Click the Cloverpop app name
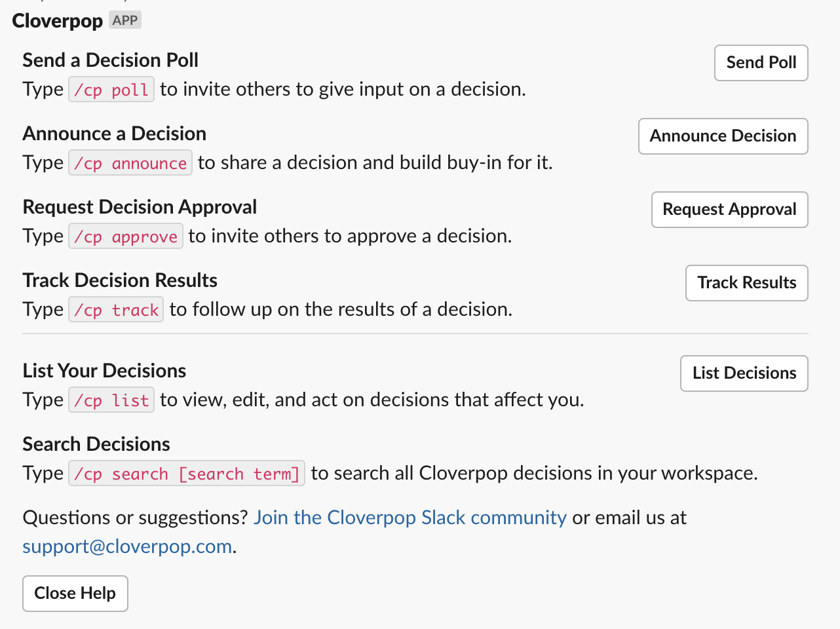Viewport: 840px width, 629px height. [58, 21]
